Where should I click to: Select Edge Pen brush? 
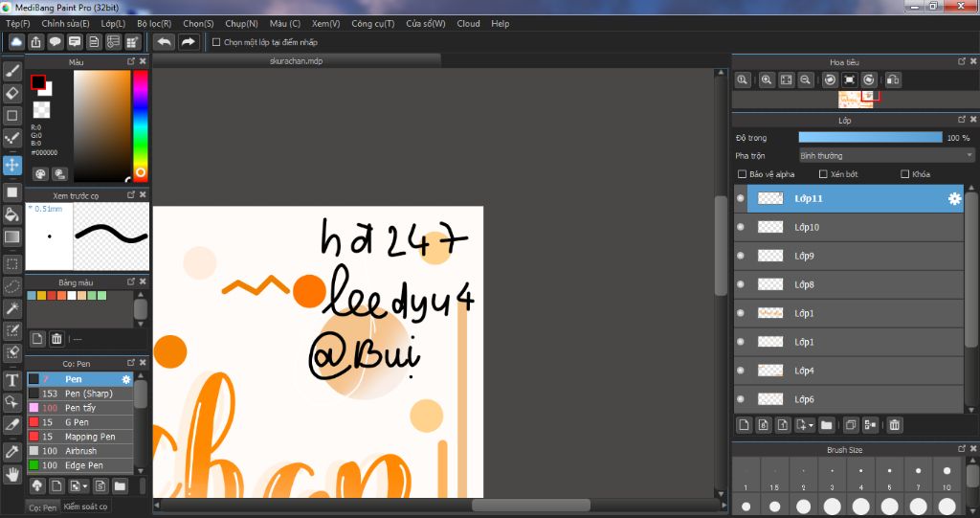[x=80, y=465]
